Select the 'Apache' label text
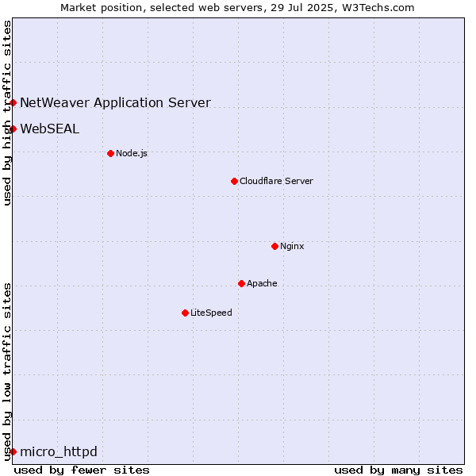 click(262, 283)
